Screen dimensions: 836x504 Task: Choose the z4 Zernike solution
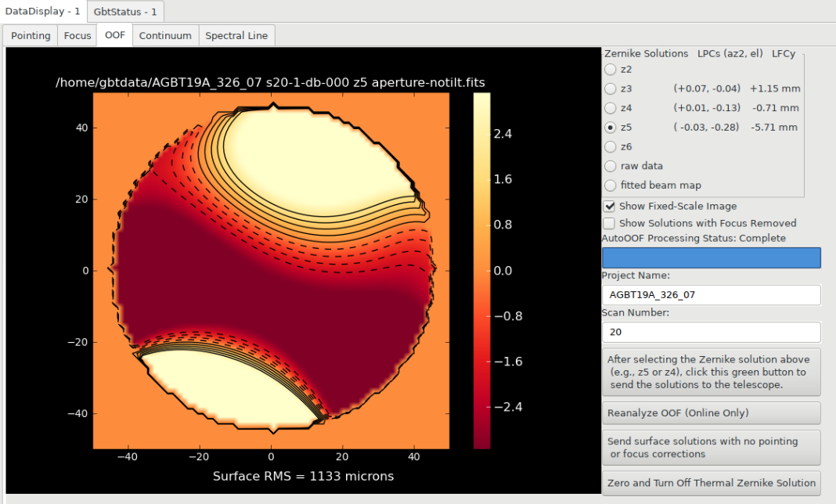611,108
